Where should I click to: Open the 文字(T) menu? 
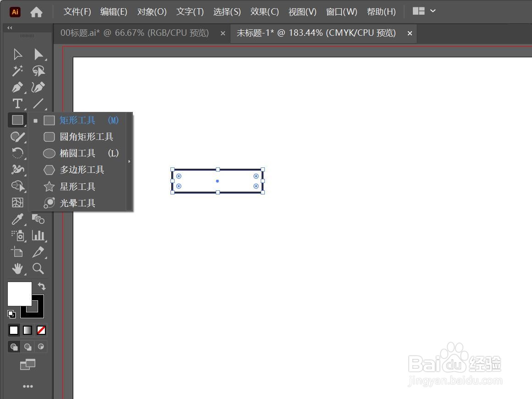190,12
